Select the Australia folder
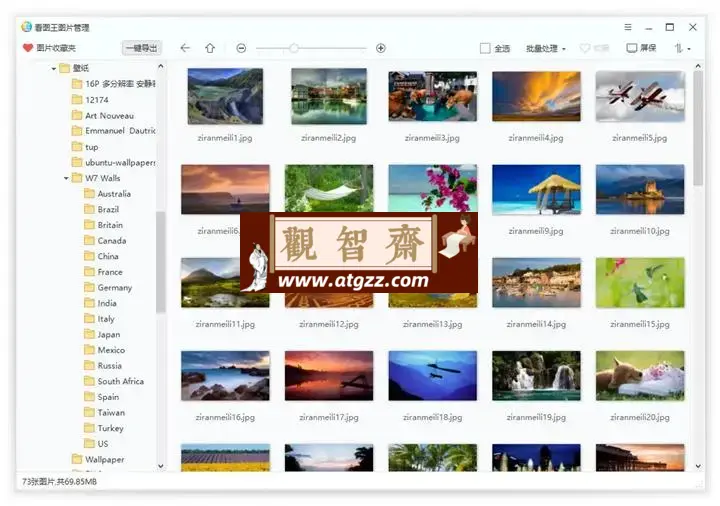This screenshot has height=506, width=720. point(107,194)
